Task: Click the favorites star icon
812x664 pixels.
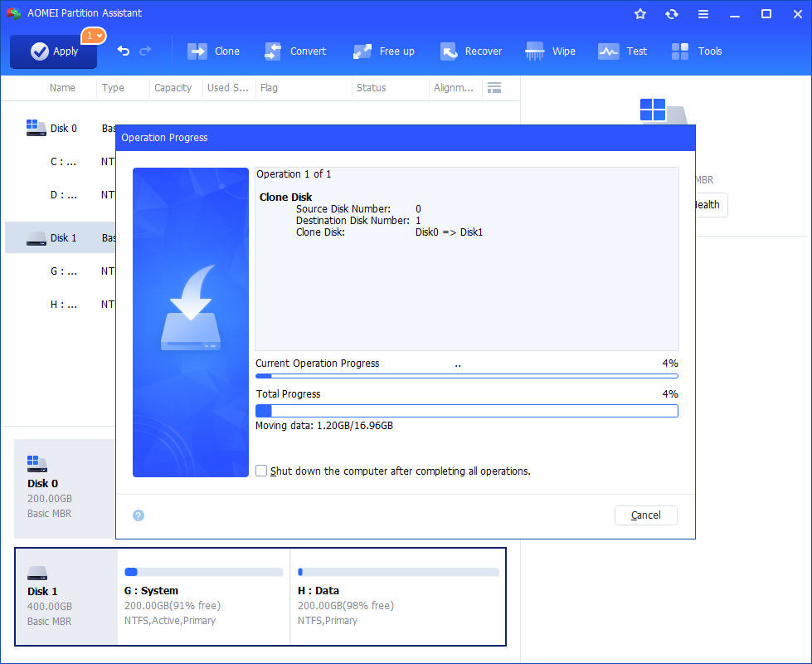Action: (640, 14)
